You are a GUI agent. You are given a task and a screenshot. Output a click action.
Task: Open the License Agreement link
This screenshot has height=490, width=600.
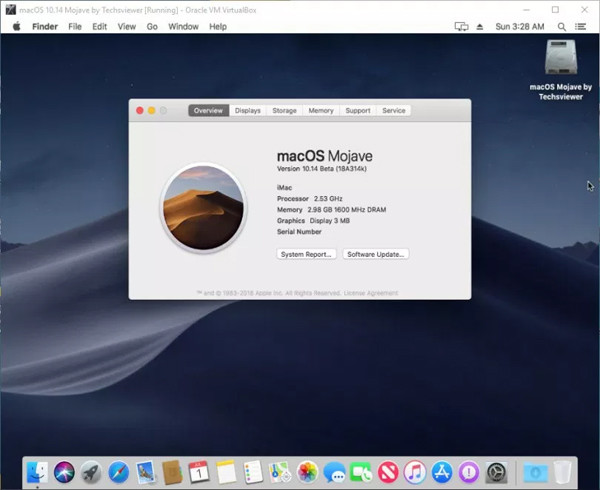[371, 293]
